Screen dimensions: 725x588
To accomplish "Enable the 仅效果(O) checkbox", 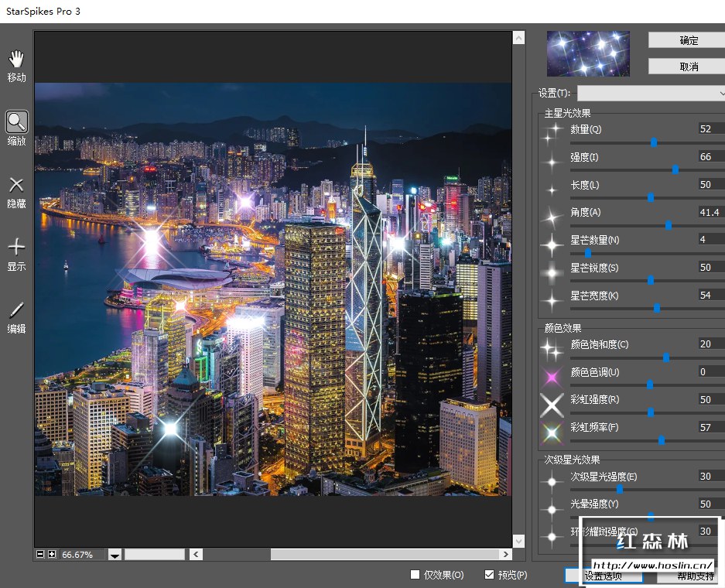I will (415, 574).
